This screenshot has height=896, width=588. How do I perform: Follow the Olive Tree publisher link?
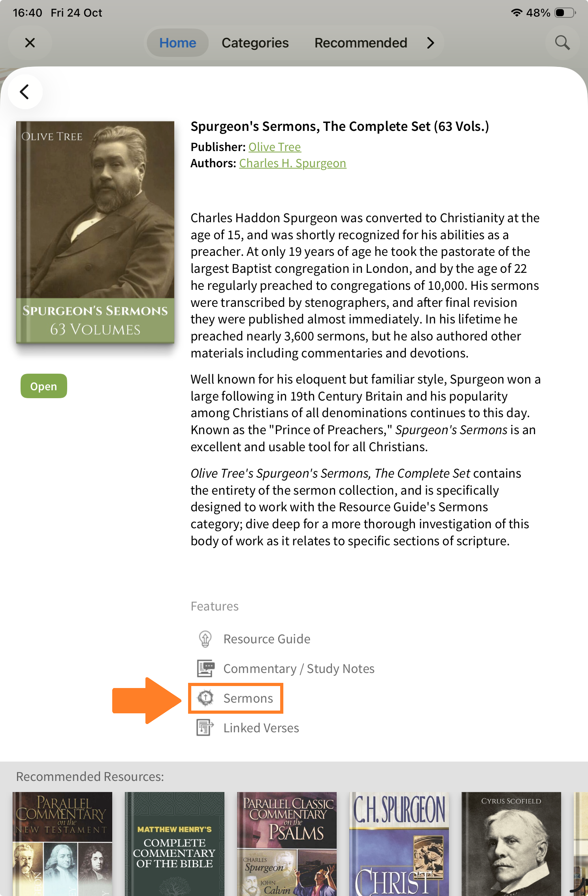click(x=275, y=147)
